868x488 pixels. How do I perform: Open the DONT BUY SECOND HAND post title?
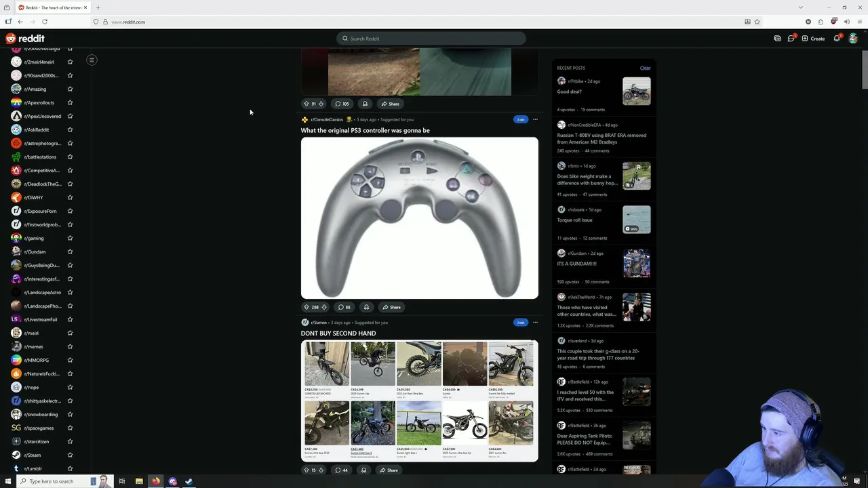[338, 333]
